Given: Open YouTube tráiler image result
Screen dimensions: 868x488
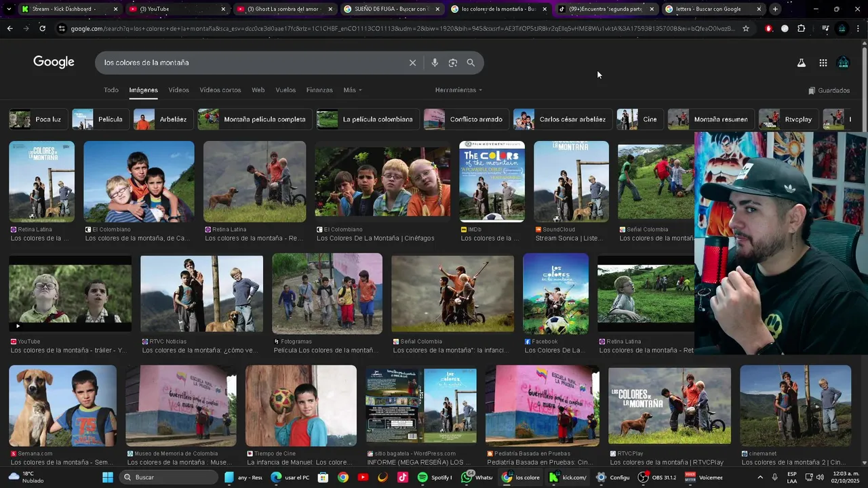Looking at the screenshot, I should coord(71,293).
